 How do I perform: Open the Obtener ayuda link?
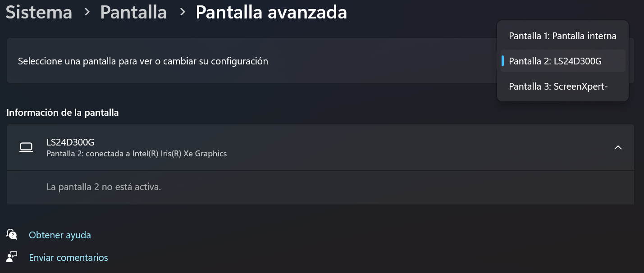click(60, 235)
